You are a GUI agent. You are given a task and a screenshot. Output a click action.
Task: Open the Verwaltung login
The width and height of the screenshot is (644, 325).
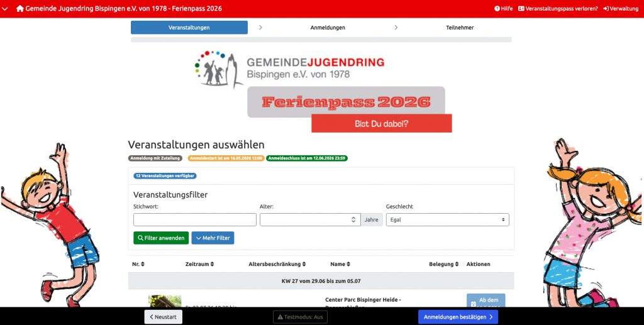pos(620,9)
